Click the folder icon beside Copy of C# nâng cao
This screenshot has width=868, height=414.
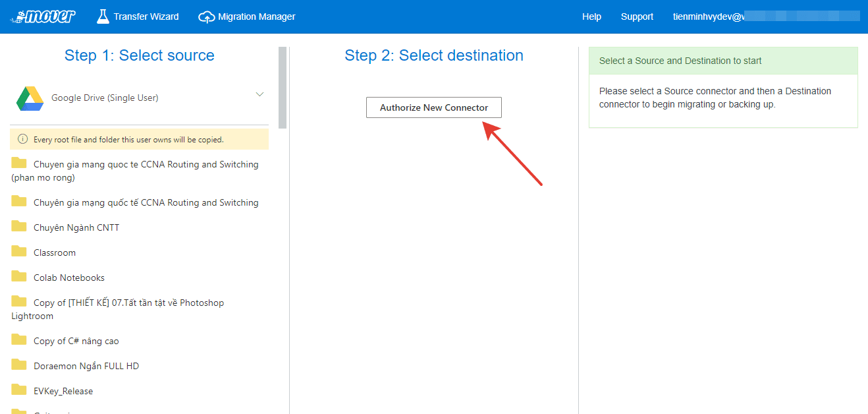tap(19, 340)
